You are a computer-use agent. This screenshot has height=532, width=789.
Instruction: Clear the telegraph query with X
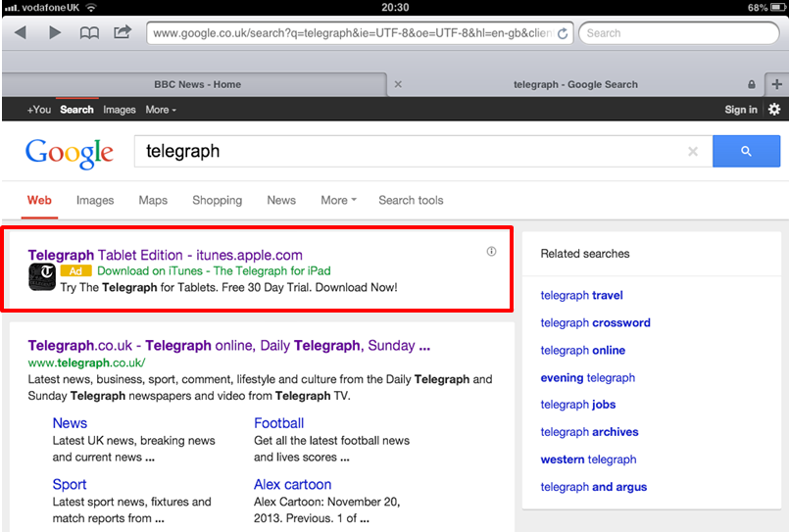pyautogui.click(x=693, y=152)
